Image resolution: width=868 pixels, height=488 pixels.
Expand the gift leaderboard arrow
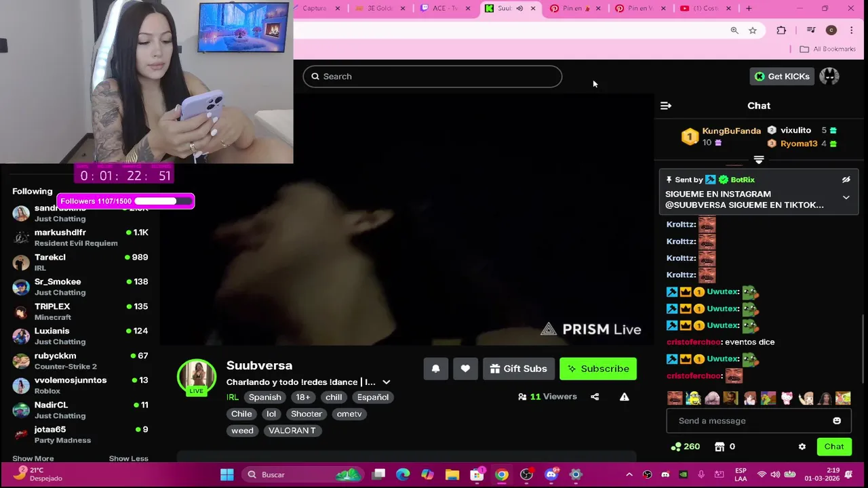[759, 160]
